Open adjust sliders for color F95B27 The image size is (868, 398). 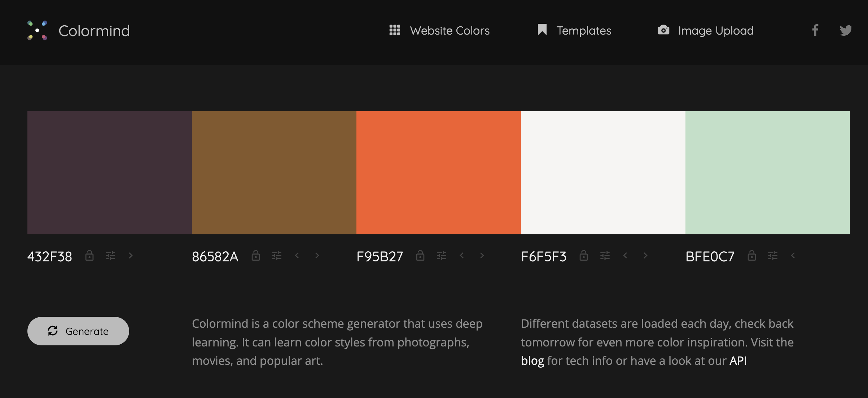point(442,256)
